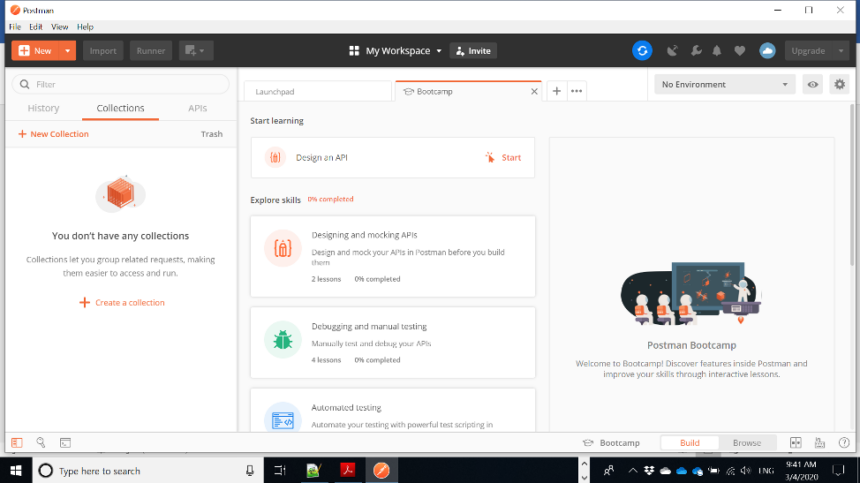The height and width of the screenshot is (483, 860).
Task: Add a new tab with plus icon
Action: 556,91
